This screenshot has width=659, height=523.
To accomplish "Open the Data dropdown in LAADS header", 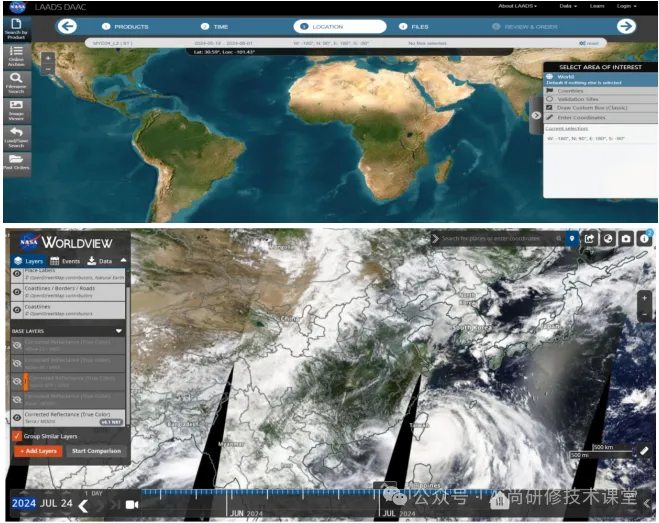I will coord(568,6).
